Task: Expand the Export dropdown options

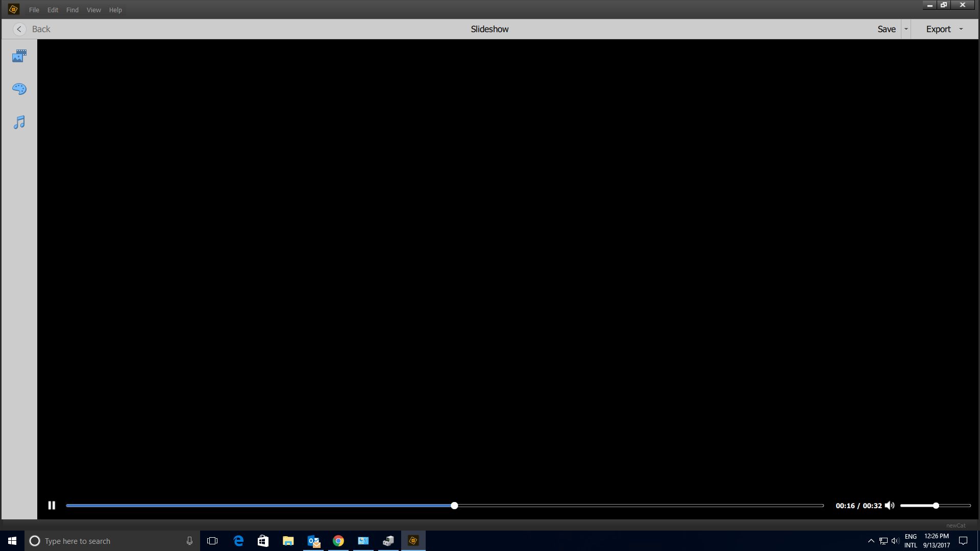Action: pyautogui.click(x=962, y=29)
